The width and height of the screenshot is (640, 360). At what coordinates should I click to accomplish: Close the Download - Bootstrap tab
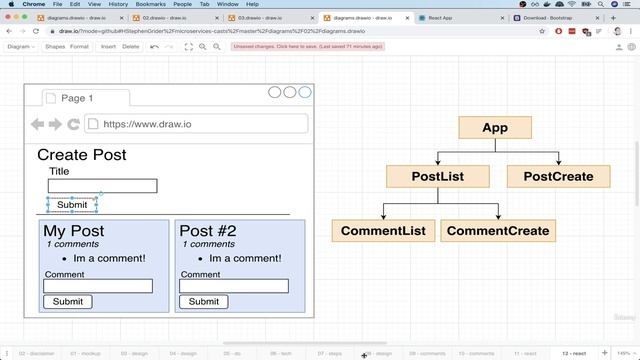(598, 18)
